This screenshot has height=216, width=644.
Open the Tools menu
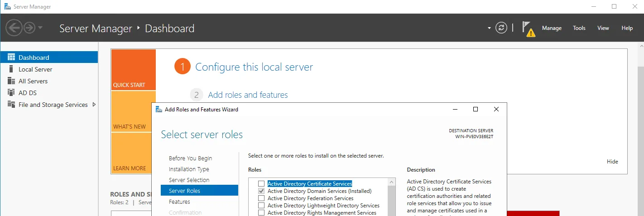coord(579,28)
